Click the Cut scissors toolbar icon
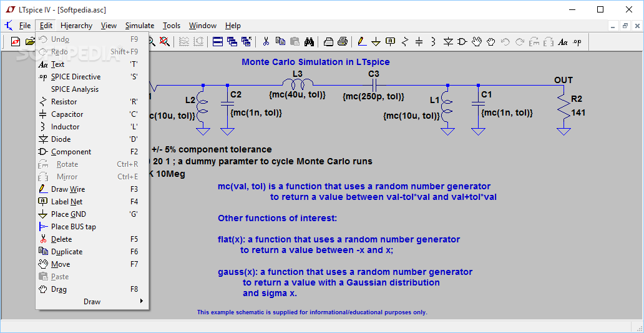This screenshot has width=644, height=333. pos(266,41)
